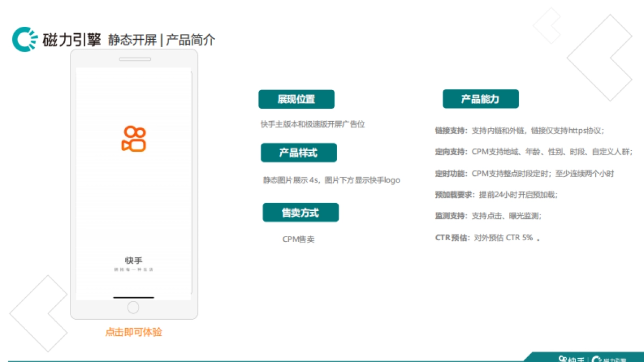The image size is (644, 362).
Task: Click the orange 点击即可体验 link
Action: pos(134,332)
